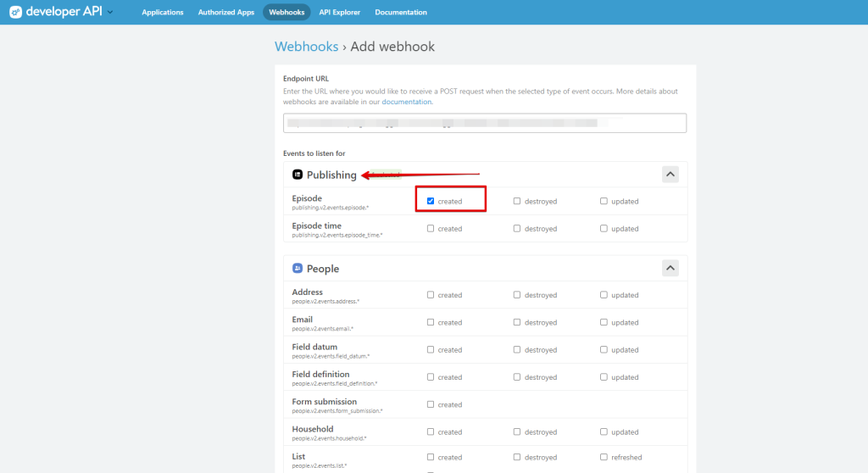Click the developer API logo icon
This screenshot has height=473, width=868.
click(x=14, y=12)
